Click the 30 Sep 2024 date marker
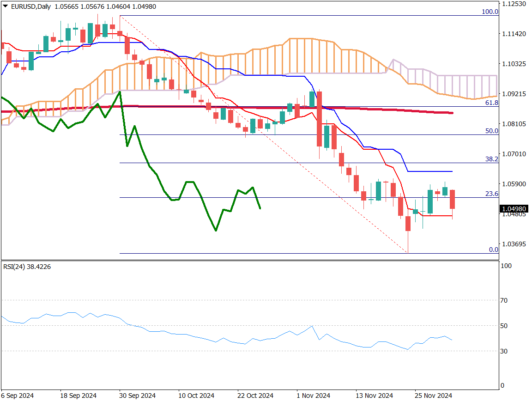This screenshot has width=532, height=402. coord(137,396)
